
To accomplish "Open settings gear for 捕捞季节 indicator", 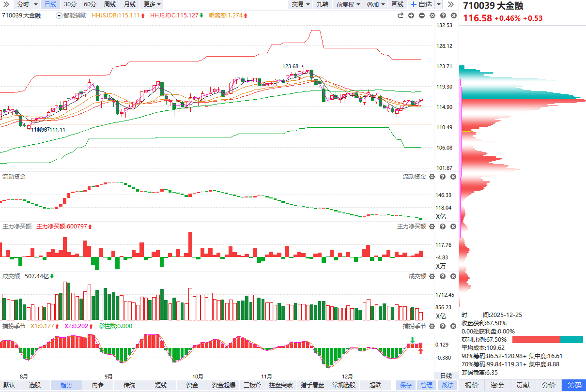I will pos(432,326).
